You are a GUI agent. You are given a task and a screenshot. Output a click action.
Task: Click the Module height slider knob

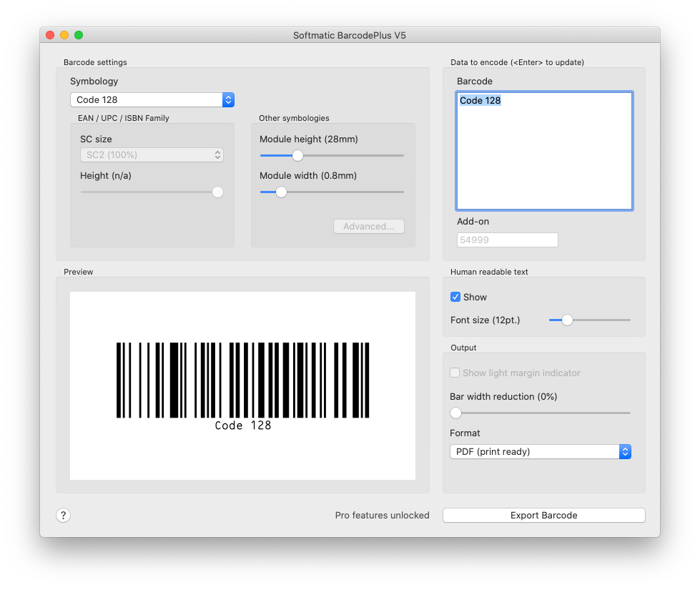297,155
